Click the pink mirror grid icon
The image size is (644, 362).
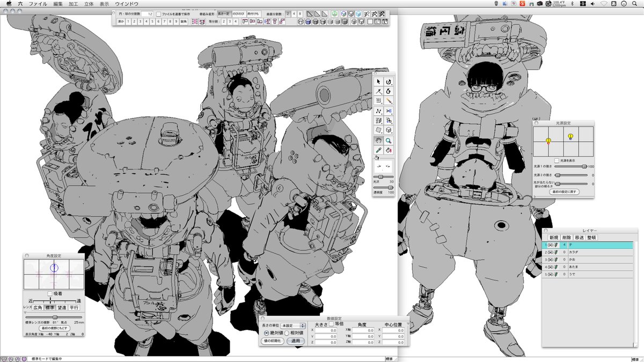(x=194, y=21)
